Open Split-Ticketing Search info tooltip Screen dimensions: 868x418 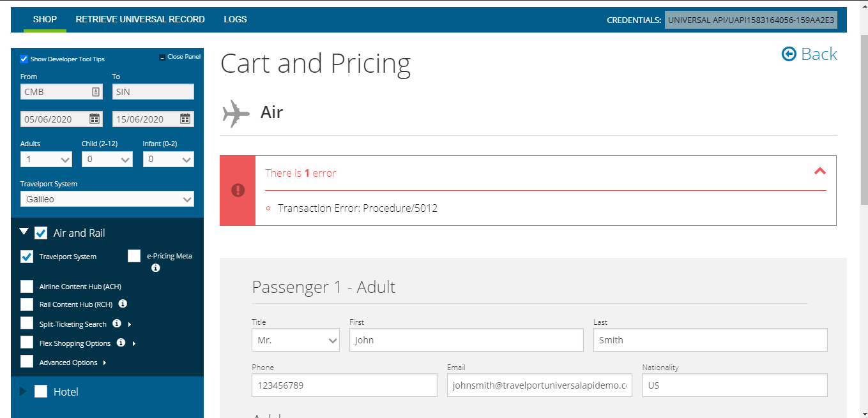click(117, 324)
